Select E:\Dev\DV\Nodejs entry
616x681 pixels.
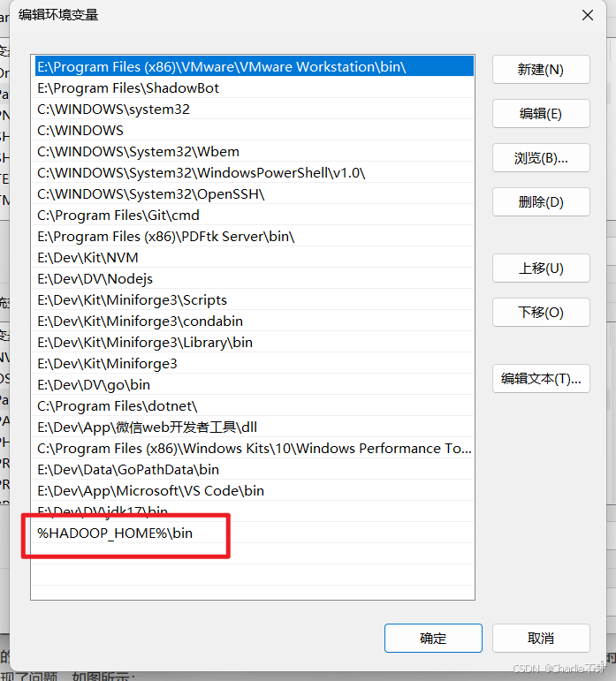pyautogui.click(x=253, y=279)
